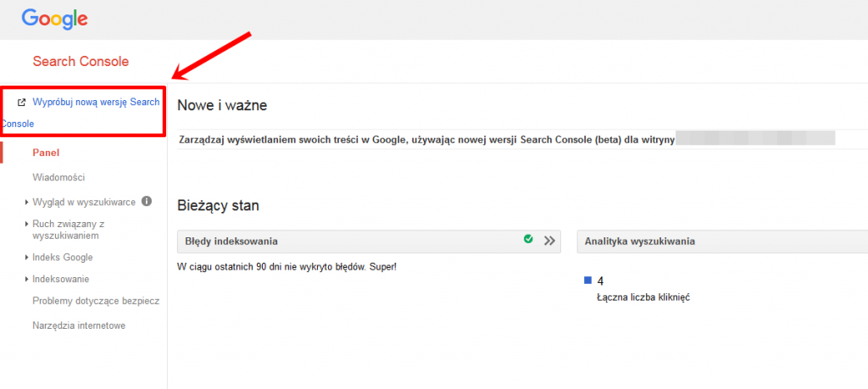Open 'Wypróbuj nową wersję Search Console' link
868x389 pixels.
click(81, 113)
